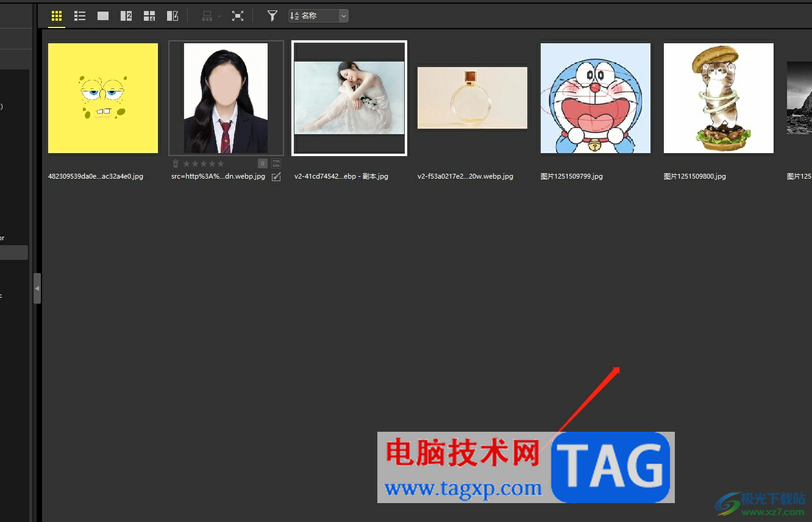The height and width of the screenshot is (522, 812).
Task: Open the two-image comparison view
Action: point(126,16)
